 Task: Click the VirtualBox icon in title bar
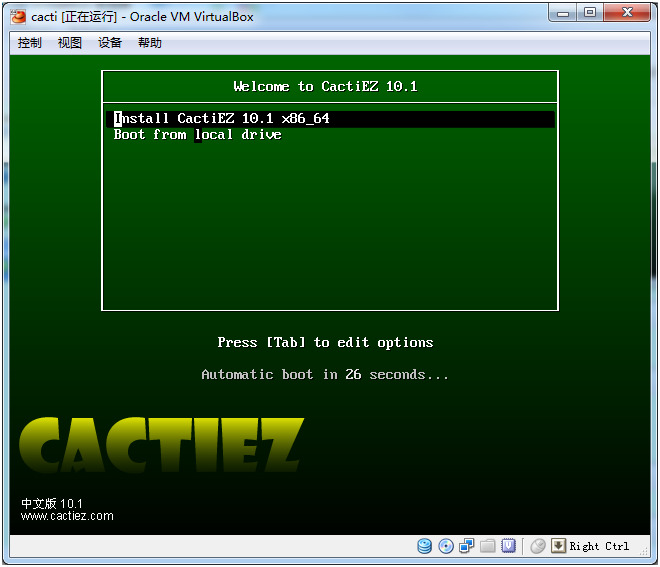click(18, 17)
